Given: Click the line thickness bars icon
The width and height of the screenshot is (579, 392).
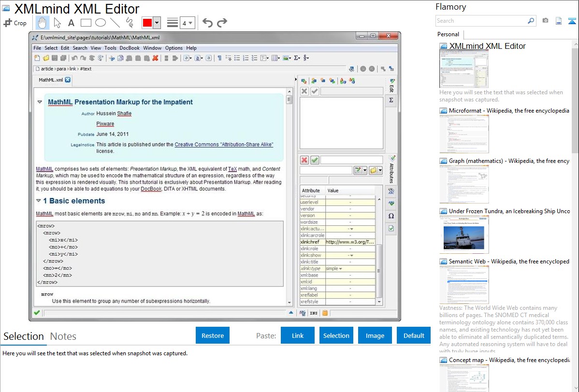Looking at the screenshot, I should tap(173, 23).
